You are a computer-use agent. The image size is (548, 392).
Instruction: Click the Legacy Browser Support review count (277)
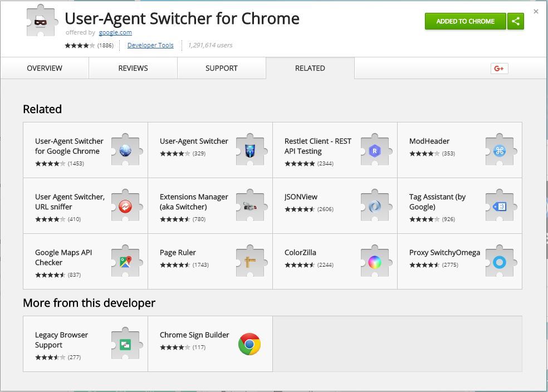coord(74,357)
